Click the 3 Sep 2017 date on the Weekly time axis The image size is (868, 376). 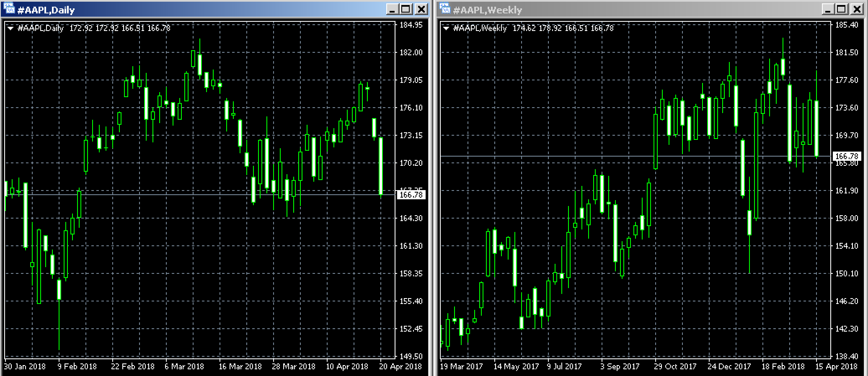coord(620,366)
